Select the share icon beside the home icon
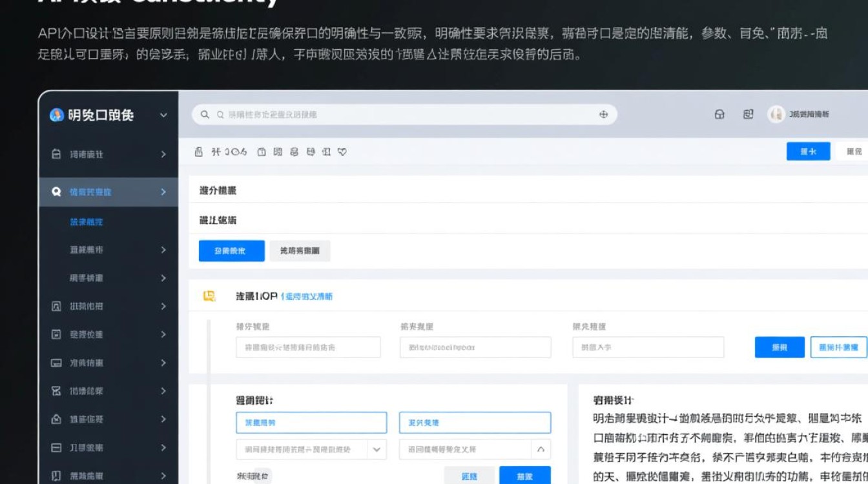This screenshot has width=868, height=484. [x=749, y=114]
